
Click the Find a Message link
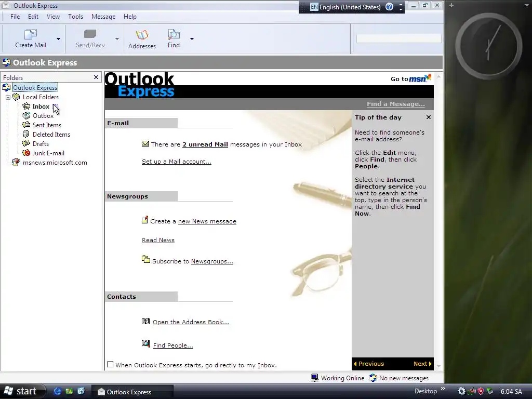point(395,104)
